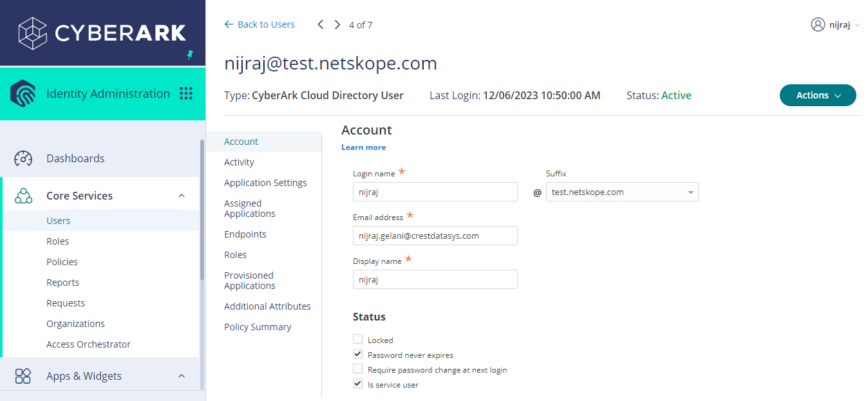Open Access Orchestrator in the sidebar
This screenshot has height=401, width=868.
click(x=88, y=344)
